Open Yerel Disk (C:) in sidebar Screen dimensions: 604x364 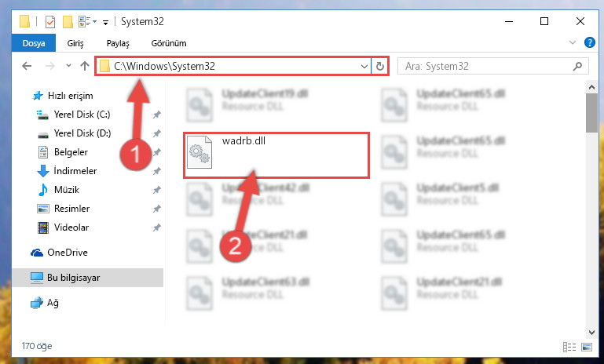(82, 115)
